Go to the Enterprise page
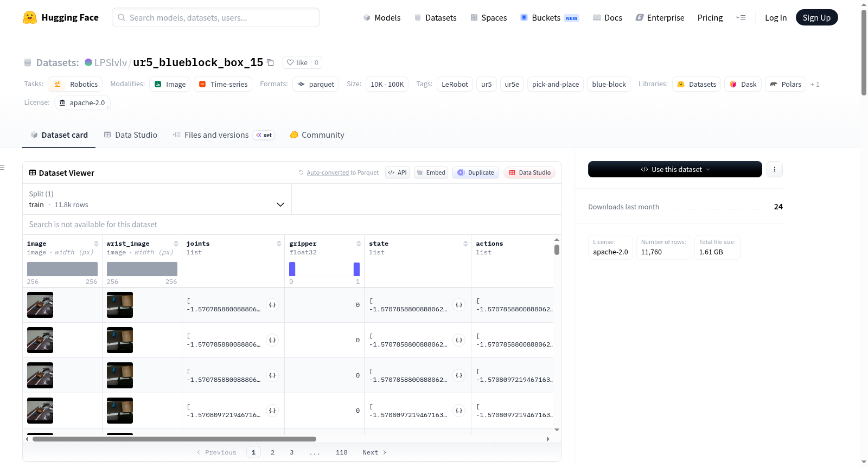Viewport: 868px width, 467px height. click(660, 17)
